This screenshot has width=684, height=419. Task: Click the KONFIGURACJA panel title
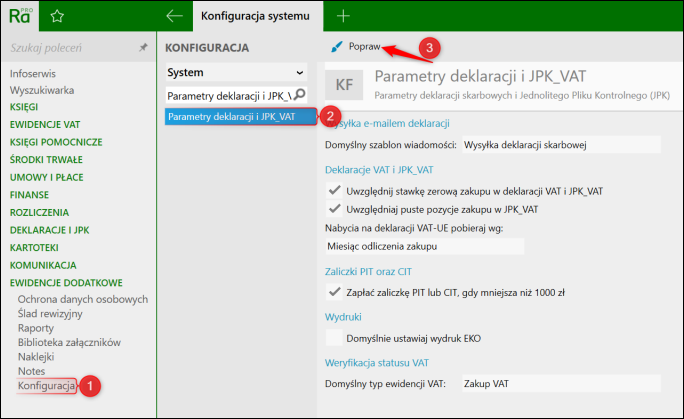point(207,48)
